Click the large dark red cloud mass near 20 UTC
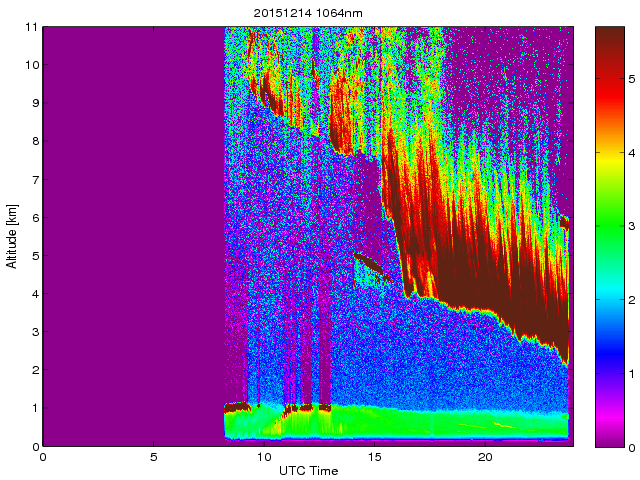Screen dimensions: 640x480 [480, 280]
